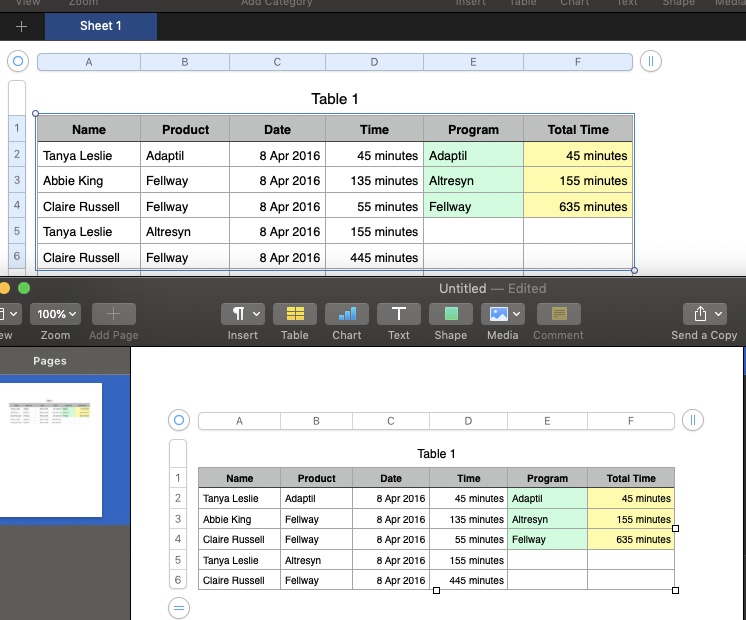746x620 pixels.
Task: Click the table select circle in Pages
Action: point(178,421)
